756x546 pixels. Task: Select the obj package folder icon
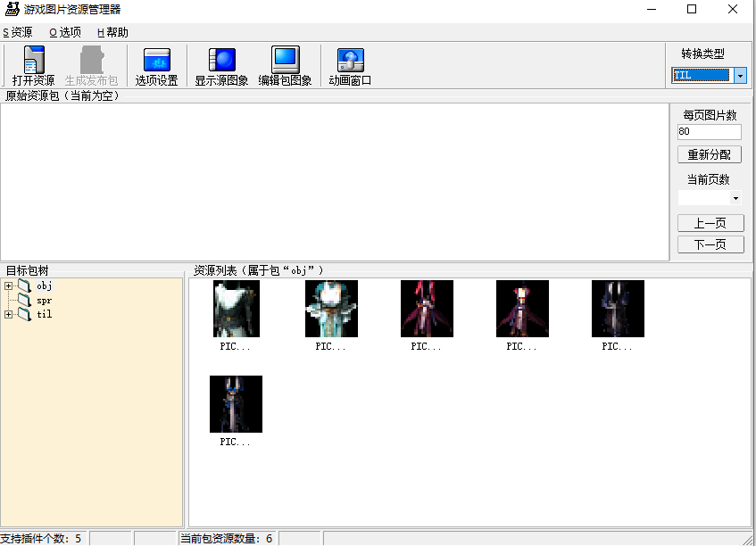point(25,285)
